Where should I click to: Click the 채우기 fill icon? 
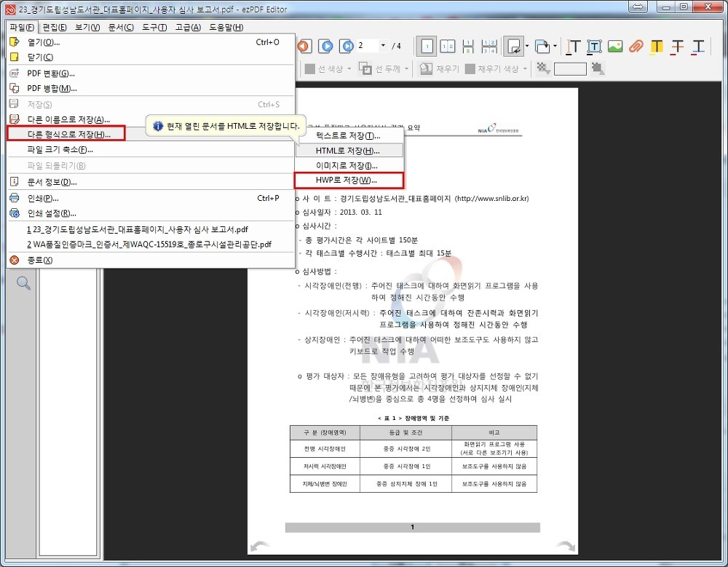coord(426,68)
